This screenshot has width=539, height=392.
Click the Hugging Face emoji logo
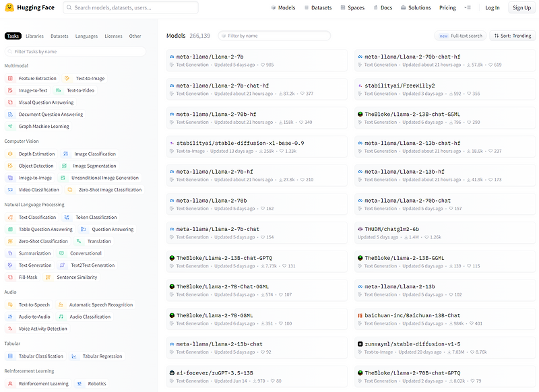pos(9,7)
